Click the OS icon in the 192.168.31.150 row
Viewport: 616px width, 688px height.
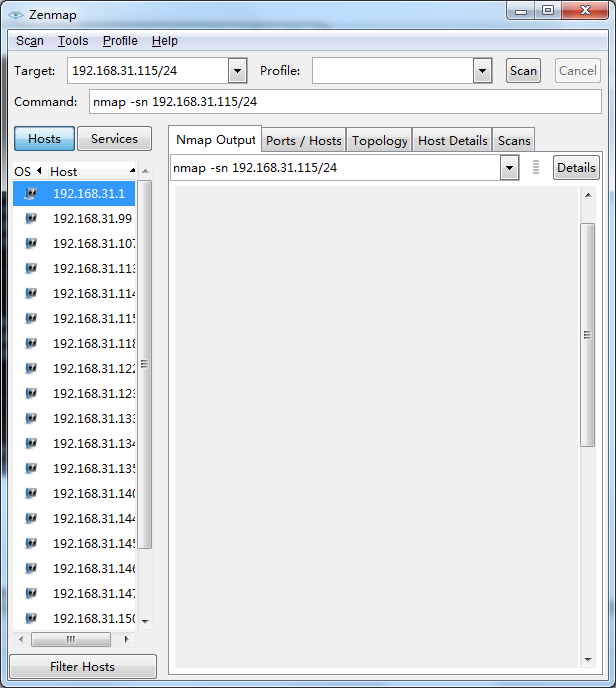point(31,619)
